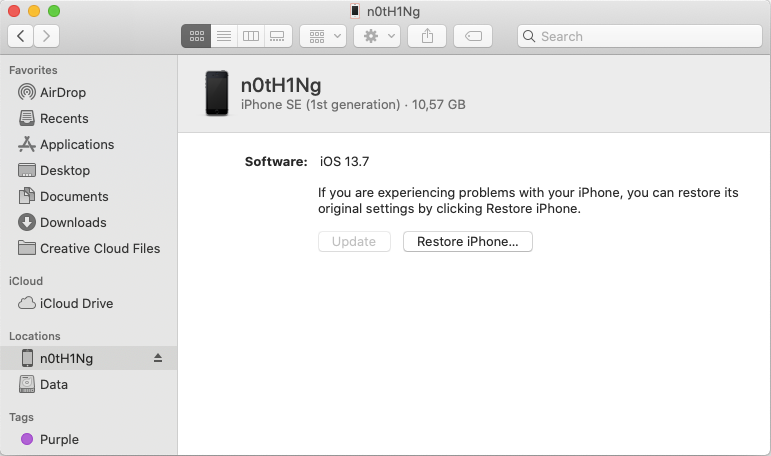Viewport: 771px width, 456px height.
Task: Click the Restore iPhone... button
Action: pos(468,242)
